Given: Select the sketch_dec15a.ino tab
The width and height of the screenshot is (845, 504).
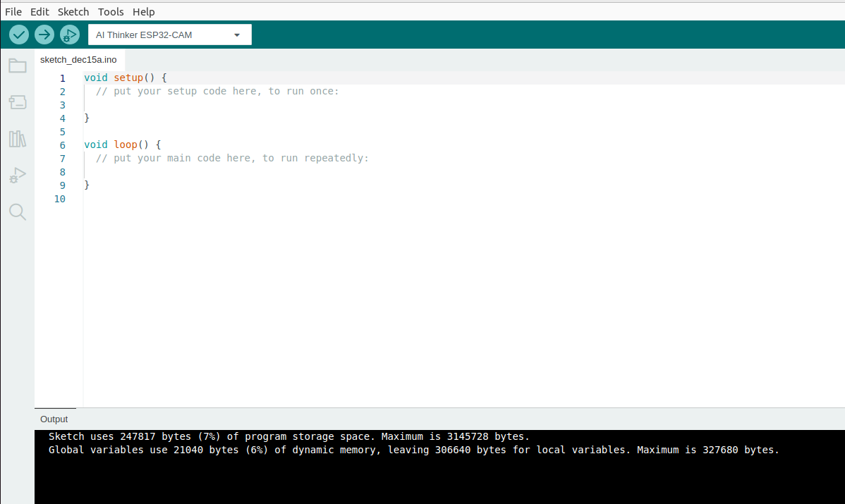Looking at the screenshot, I should (x=79, y=60).
